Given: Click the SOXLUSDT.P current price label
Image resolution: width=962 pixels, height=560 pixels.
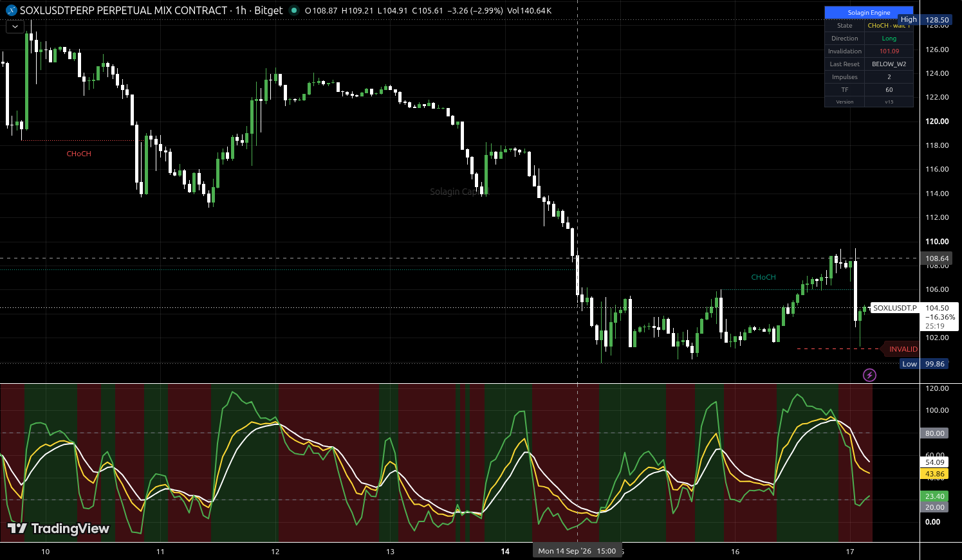Looking at the screenshot, I should click(895, 308).
